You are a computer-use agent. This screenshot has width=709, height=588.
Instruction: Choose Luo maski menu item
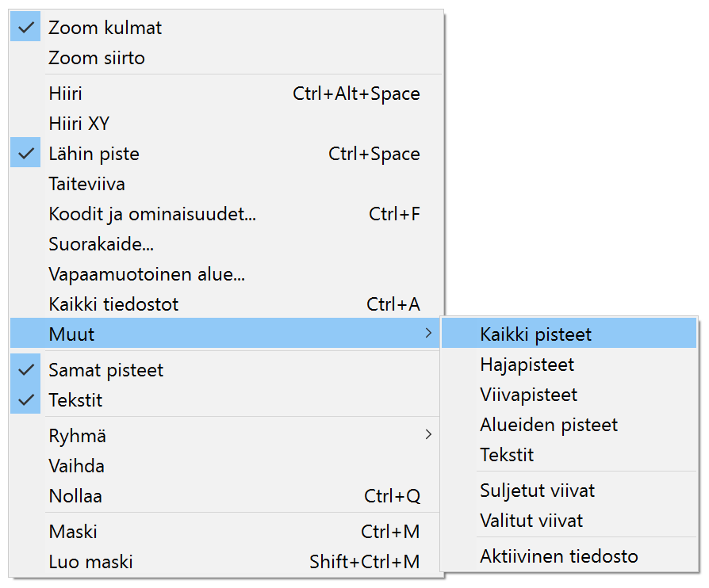tap(91, 562)
